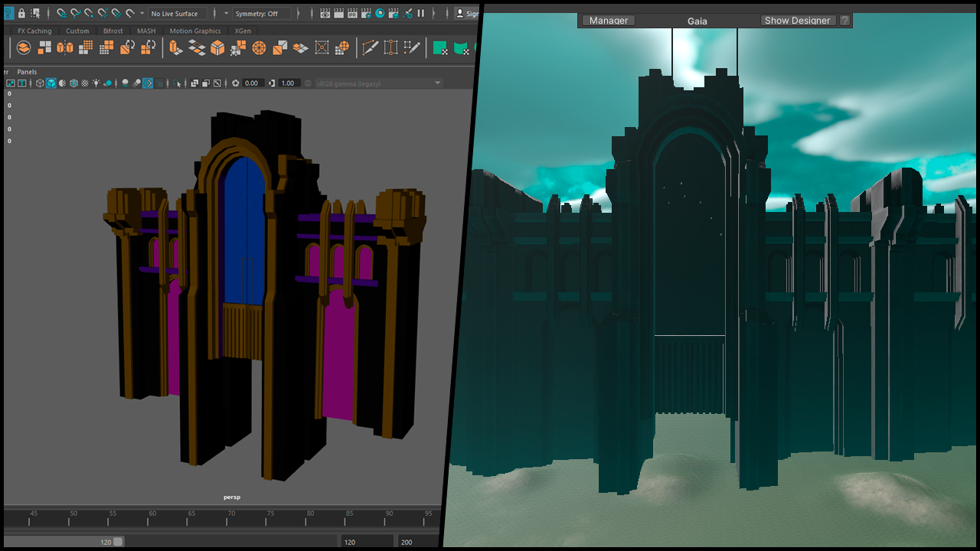Click the lock selection padlock icon
Image resolution: width=980 pixels, height=551 pixels.
[x=21, y=13]
